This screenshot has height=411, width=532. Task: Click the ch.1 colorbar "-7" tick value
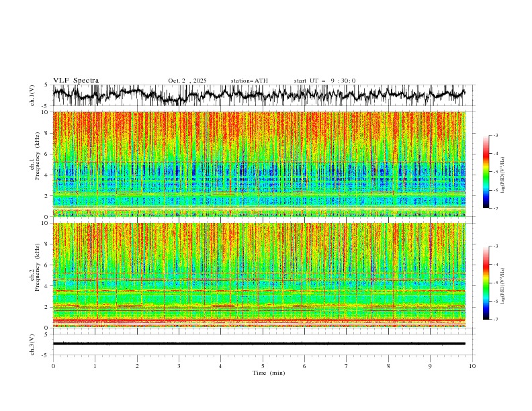[x=496, y=208]
